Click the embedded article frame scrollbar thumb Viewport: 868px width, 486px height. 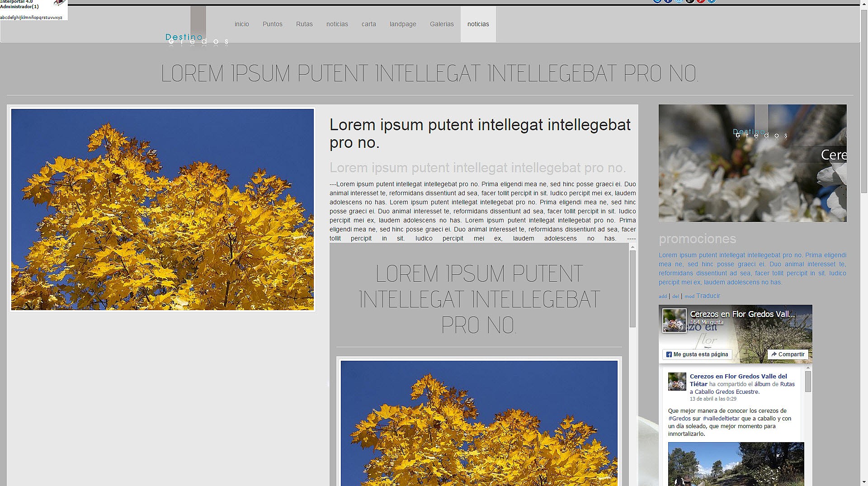click(632, 288)
